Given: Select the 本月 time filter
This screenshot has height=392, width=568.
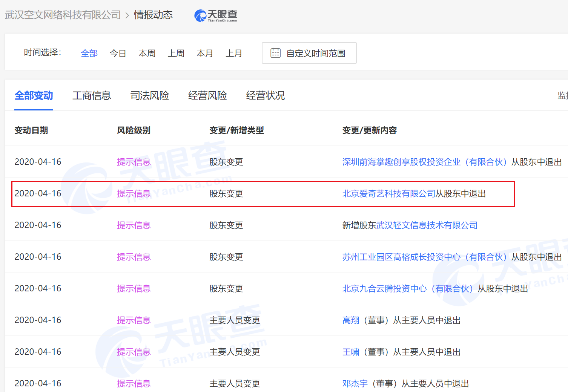Looking at the screenshot, I should [x=205, y=54].
